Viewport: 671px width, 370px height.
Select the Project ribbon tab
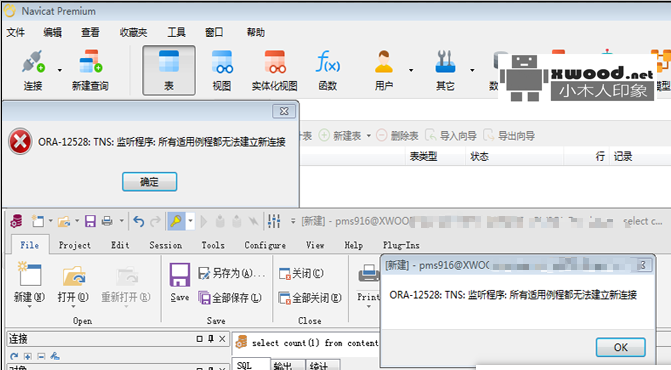point(74,245)
